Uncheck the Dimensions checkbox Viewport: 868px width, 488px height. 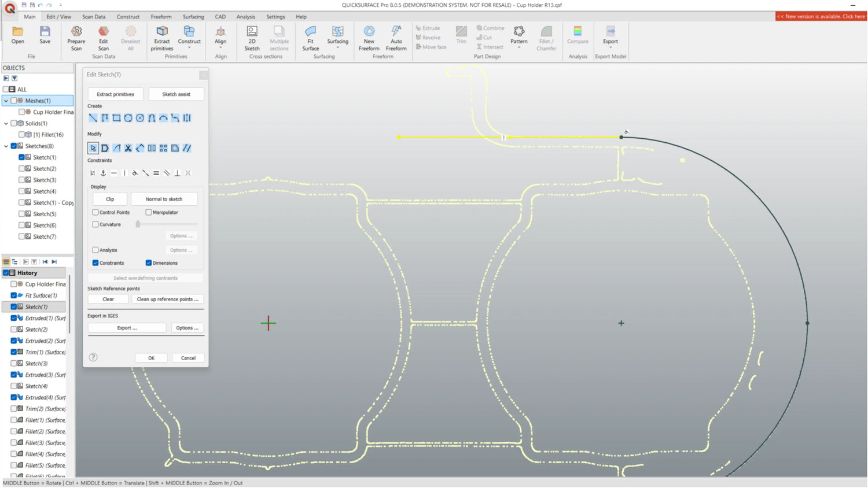[x=149, y=263]
